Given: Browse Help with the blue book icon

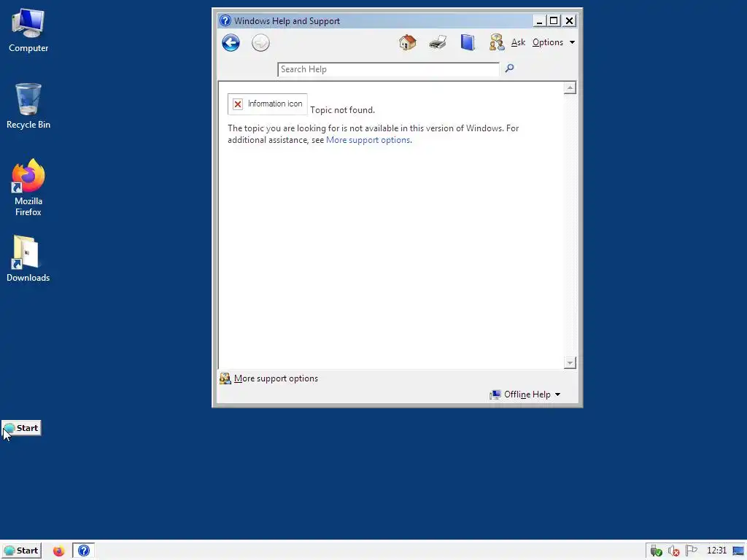Looking at the screenshot, I should coord(468,42).
